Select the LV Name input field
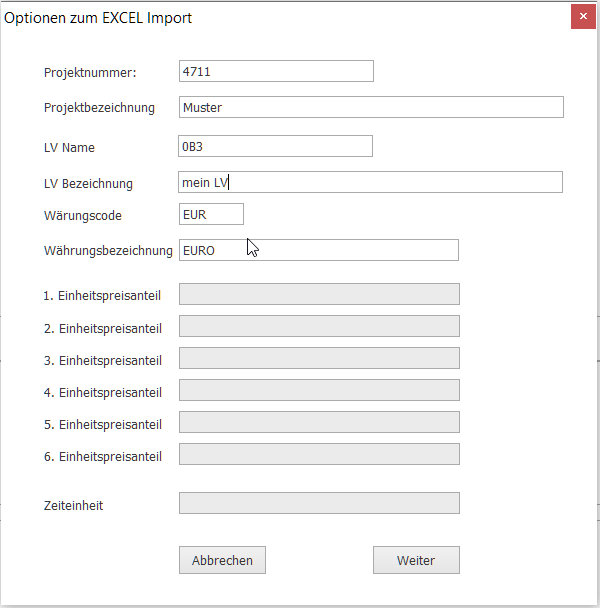The image size is (600, 608). 275,147
